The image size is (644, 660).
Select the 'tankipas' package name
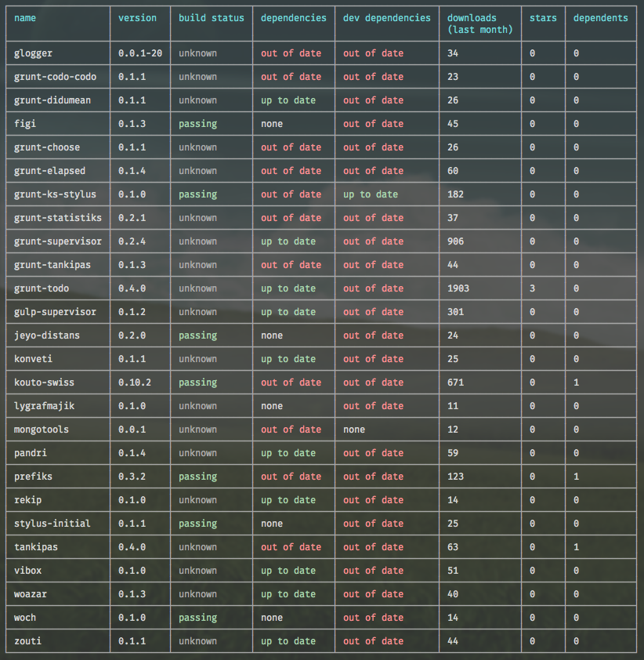(36, 547)
